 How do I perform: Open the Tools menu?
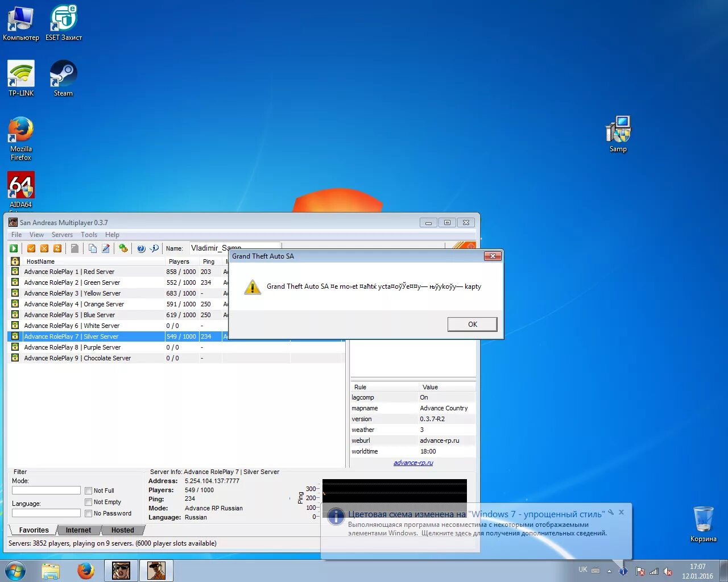click(x=89, y=235)
